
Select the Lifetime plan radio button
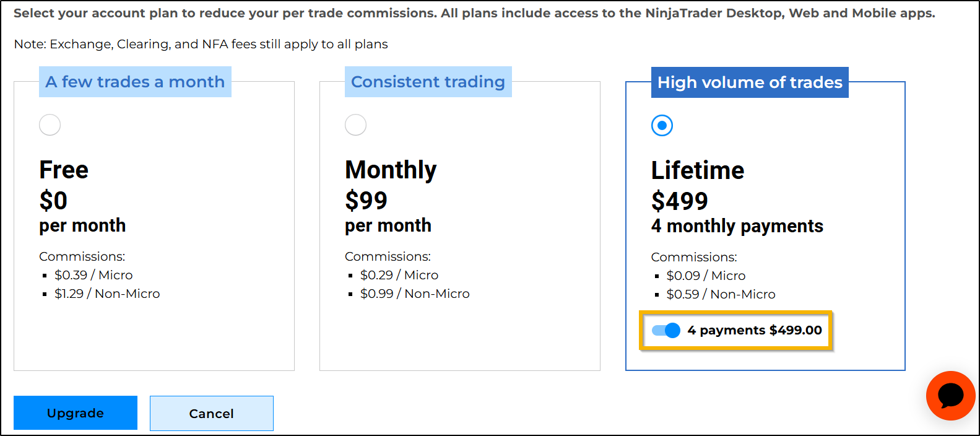(662, 126)
